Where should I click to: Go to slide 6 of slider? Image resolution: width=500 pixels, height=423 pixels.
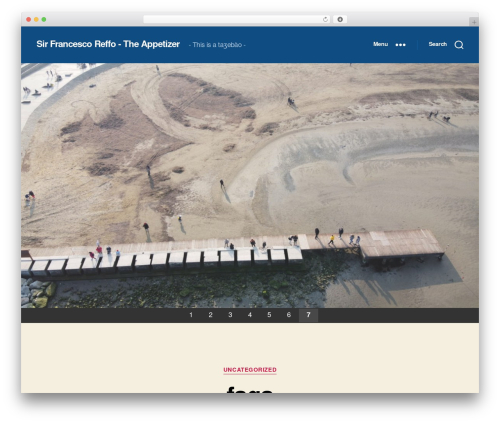coord(289,315)
